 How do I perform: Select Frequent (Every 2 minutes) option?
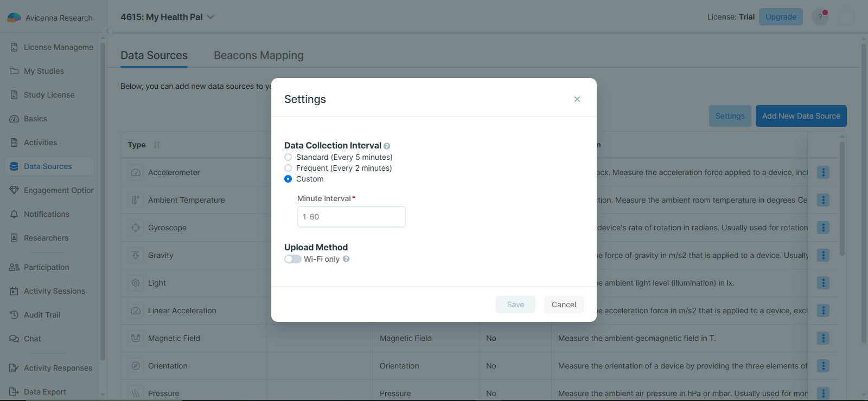click(288, 168)
